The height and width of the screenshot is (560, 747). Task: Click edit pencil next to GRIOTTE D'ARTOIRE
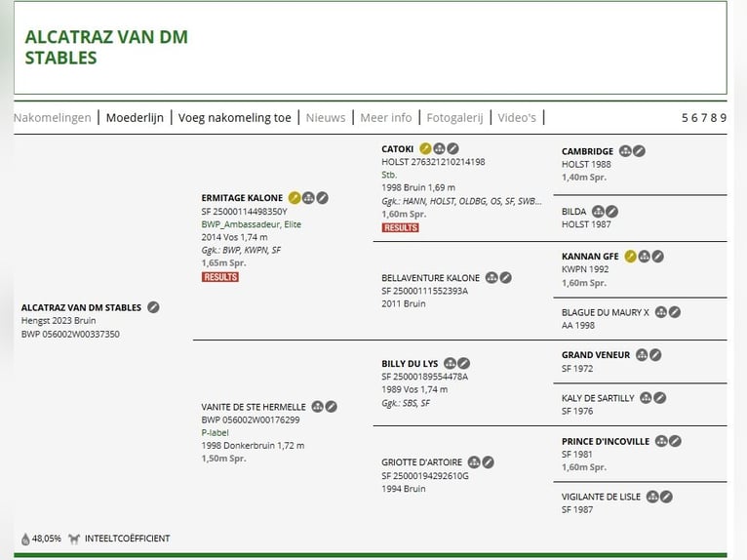click(x=488, y=462)
